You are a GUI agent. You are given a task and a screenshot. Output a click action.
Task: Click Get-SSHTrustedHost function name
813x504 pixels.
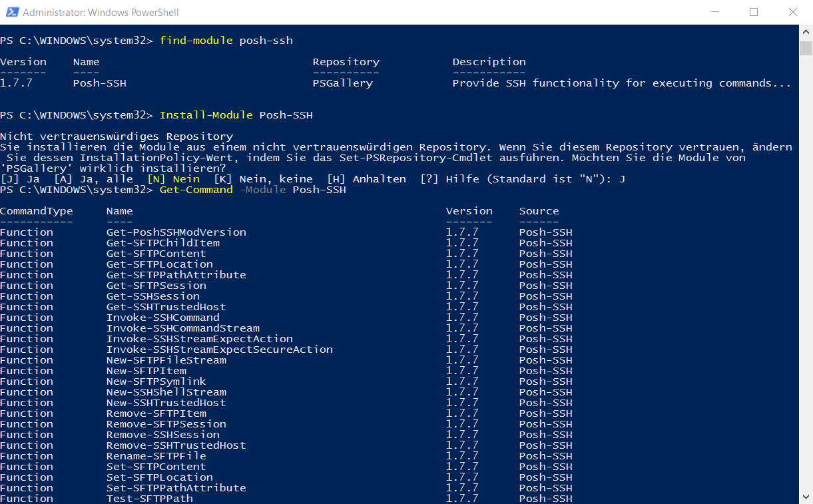(x=166, y=307)
